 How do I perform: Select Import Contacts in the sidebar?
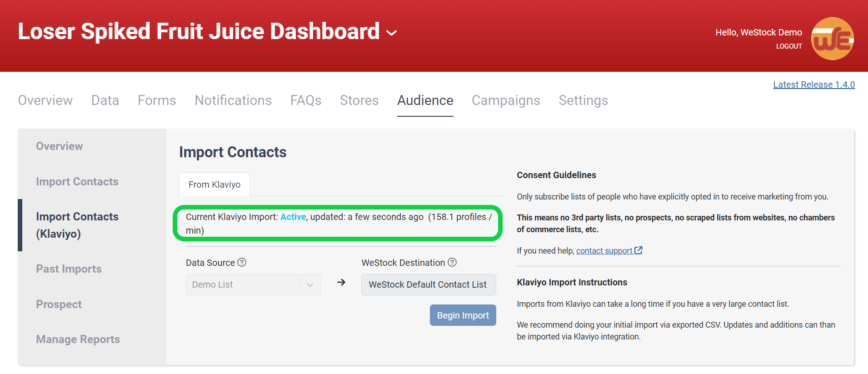(77, 182)
